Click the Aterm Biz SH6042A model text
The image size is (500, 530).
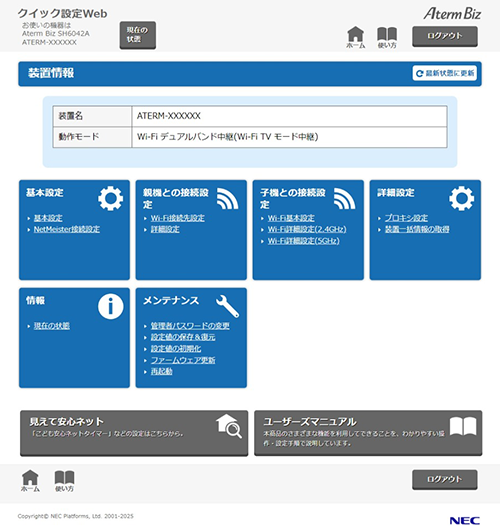point(56,33)
